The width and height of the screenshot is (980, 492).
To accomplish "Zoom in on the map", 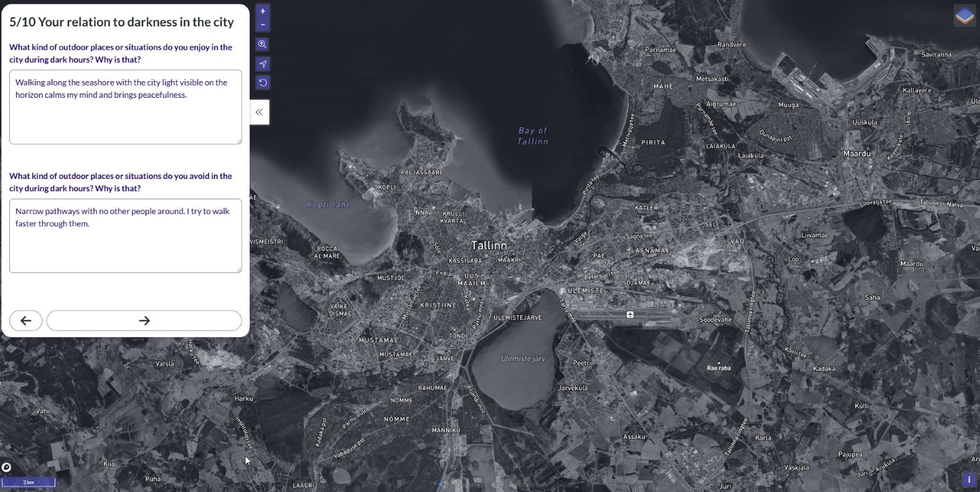I will 263,11.
